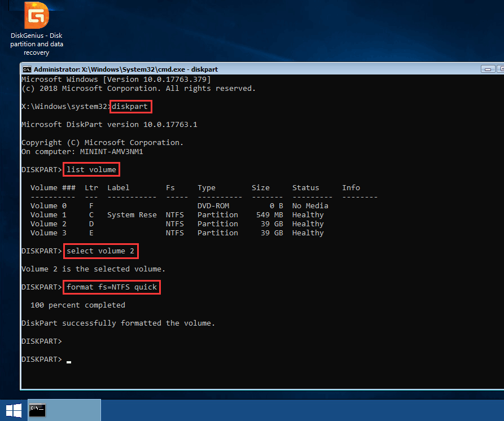Screen dimensions: 504x421
Task: Click the maximize button of the cmd window
Action: 501,69
